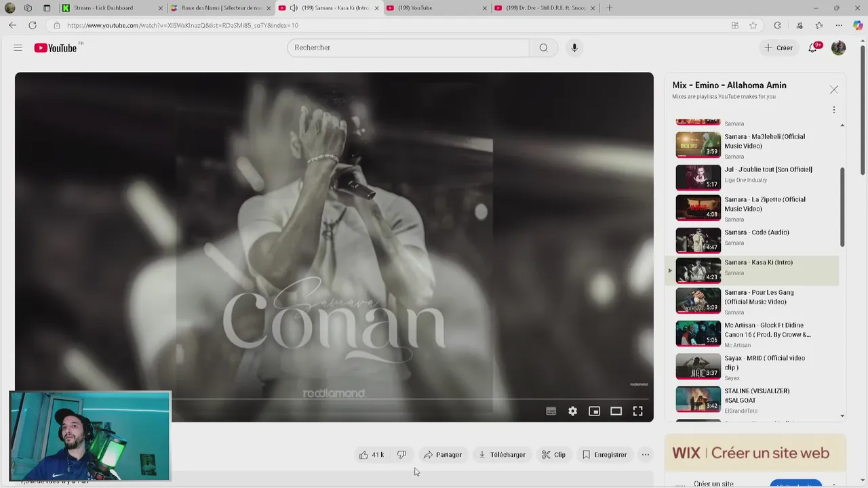The width and height of the screenshot is (868, 488).
Task: Open the YouTube guide hamburger menu
Action: [x=18, y=47]
